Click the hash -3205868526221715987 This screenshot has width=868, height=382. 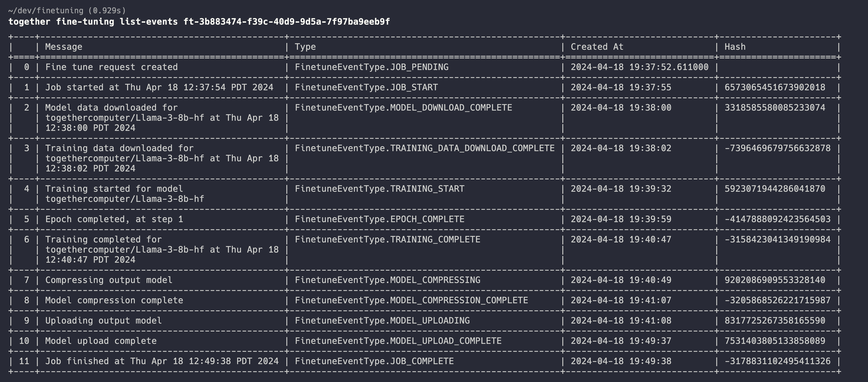[778, 300]
